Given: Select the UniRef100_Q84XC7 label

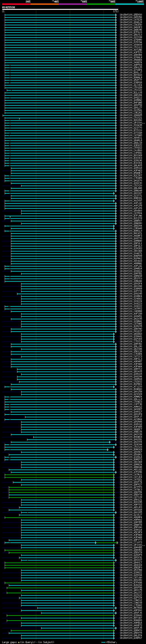Looking at the screenshot, I should 131,562.
